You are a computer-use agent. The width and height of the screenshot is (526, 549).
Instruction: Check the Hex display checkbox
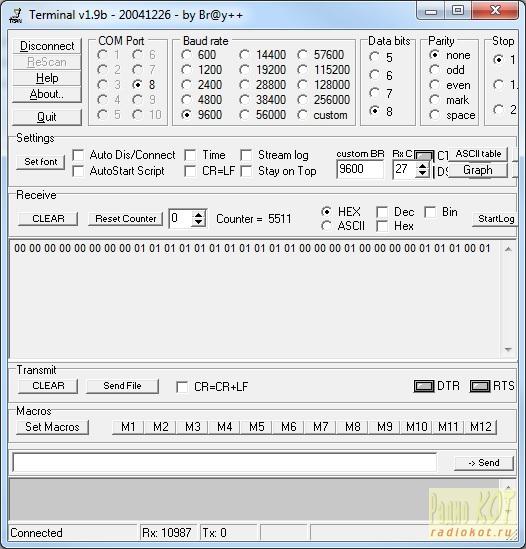pos(382,226)
